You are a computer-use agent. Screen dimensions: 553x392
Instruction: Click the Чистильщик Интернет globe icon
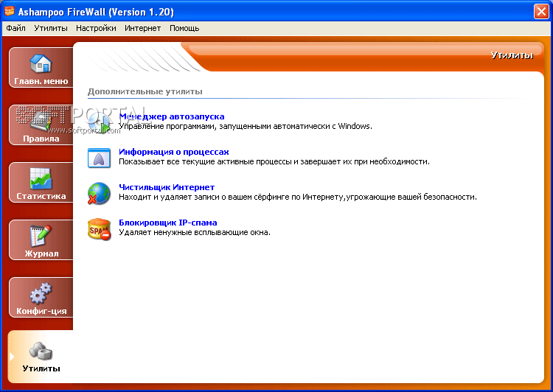[x=99, y=193]
